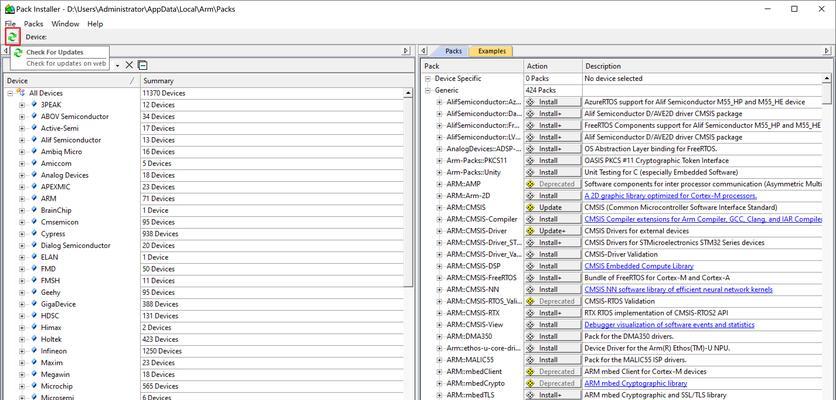Install+ the ARM::CMSIS-RTX pack

point(553,313)
